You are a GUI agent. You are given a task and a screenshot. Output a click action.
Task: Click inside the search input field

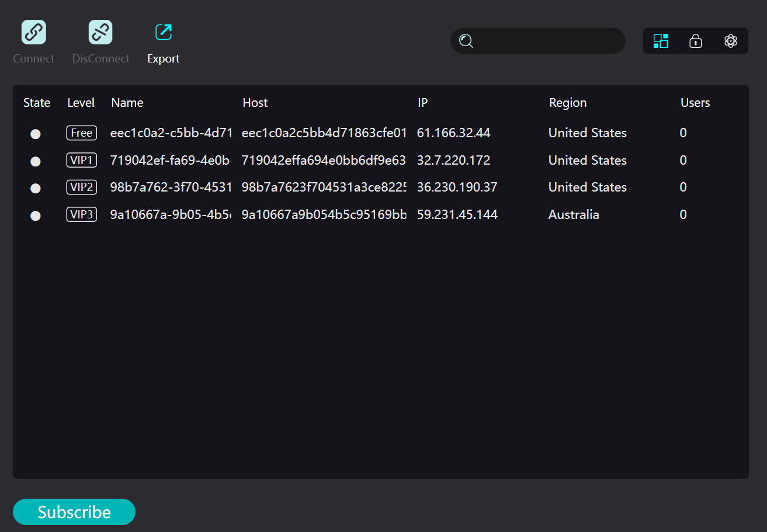537,41
